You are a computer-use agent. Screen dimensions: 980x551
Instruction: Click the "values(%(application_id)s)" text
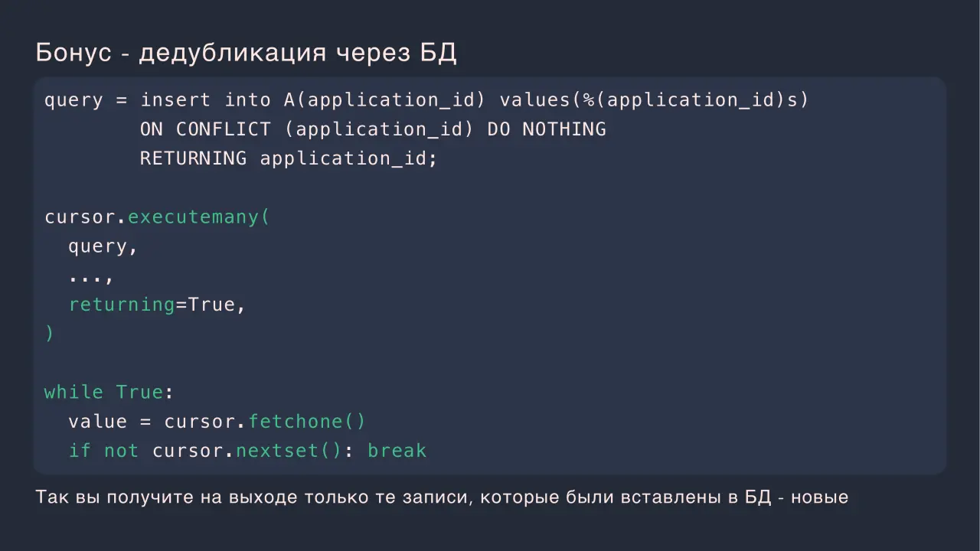pyautogui.click(x=654, y=100)
